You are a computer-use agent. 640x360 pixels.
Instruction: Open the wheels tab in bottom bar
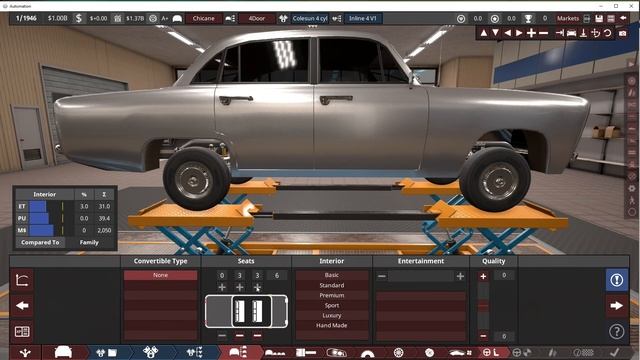pos(398,353)
